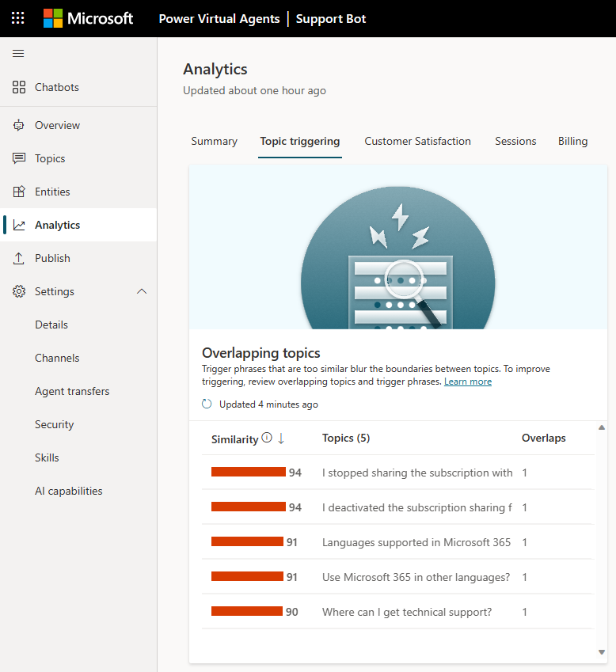
Task: Click the Learn more link
Action: pos(468,382)
